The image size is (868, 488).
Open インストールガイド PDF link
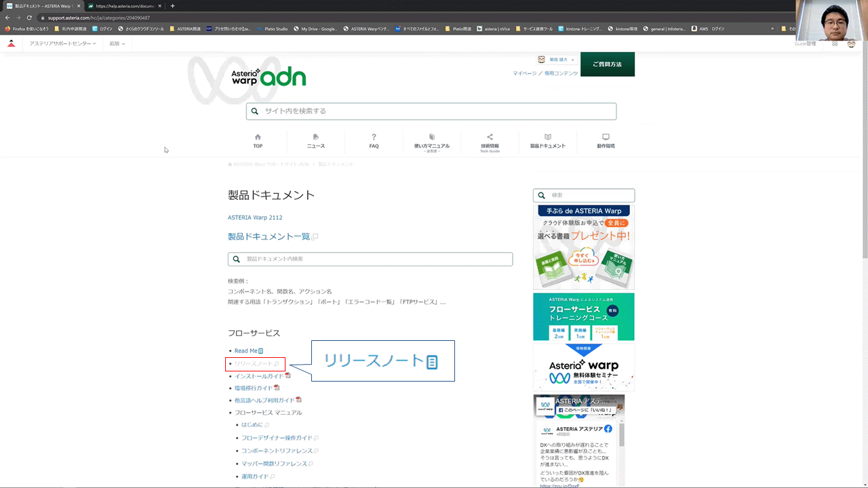[x=259, y=376]
